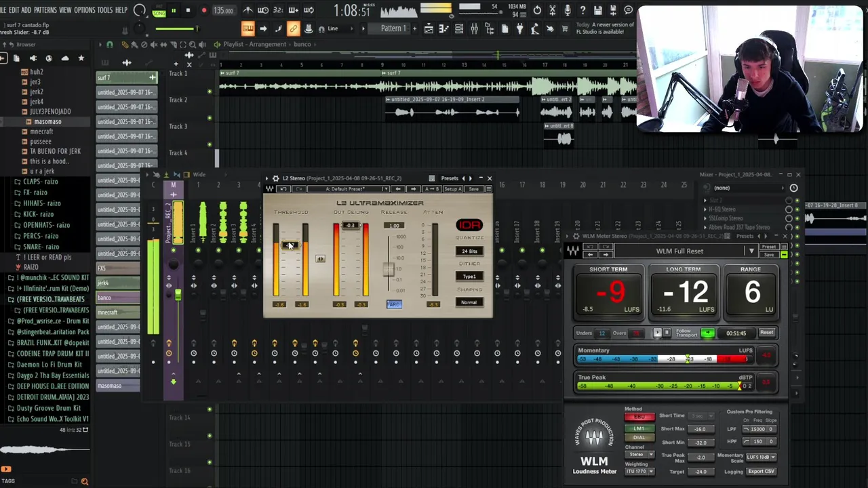The image size is (868, 488).
Task: Open the L2 Stereo Presets menu
Action: coord(450,178)
